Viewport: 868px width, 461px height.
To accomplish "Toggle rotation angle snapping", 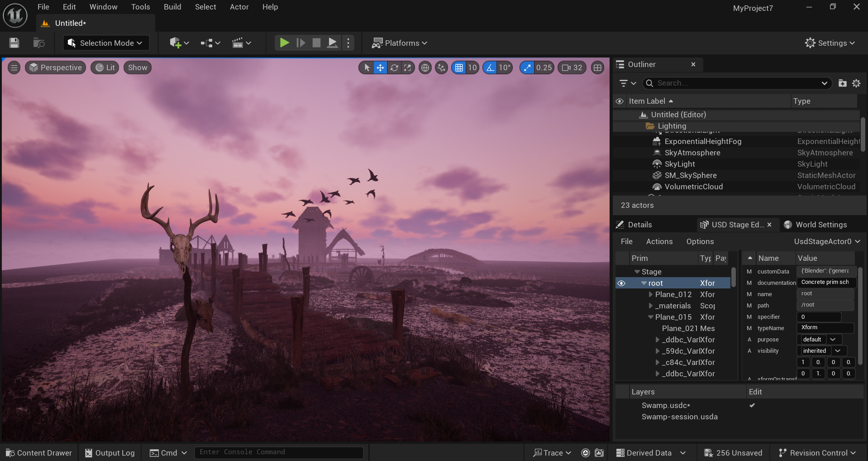I will (490, 67).
